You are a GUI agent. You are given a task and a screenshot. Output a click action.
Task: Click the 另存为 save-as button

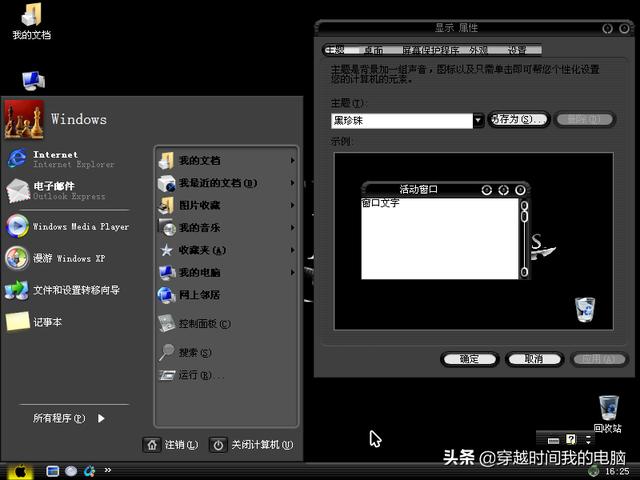[519, 119]
